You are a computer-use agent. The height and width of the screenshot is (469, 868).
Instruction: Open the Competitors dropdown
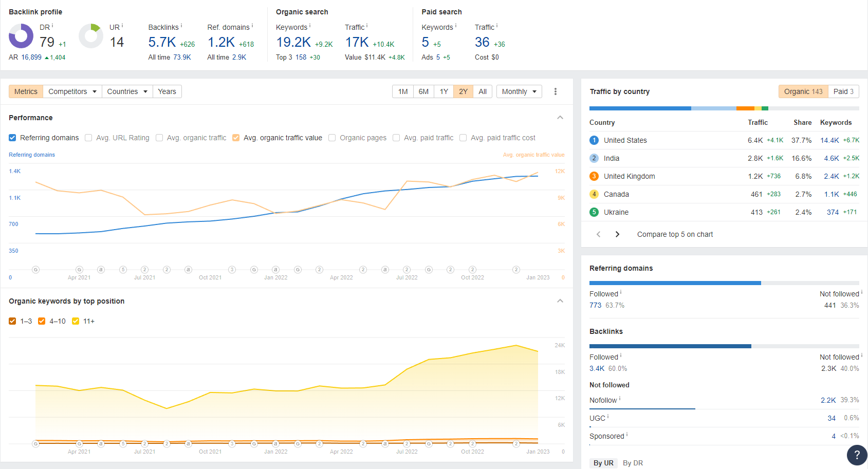tap(72, 91)
